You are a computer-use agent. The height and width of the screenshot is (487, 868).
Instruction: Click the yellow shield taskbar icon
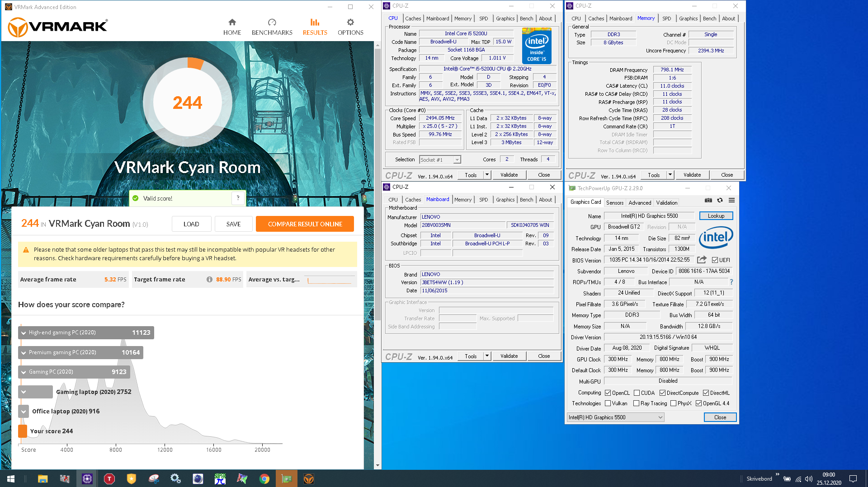pyautogui.click(x=132, y=478)
